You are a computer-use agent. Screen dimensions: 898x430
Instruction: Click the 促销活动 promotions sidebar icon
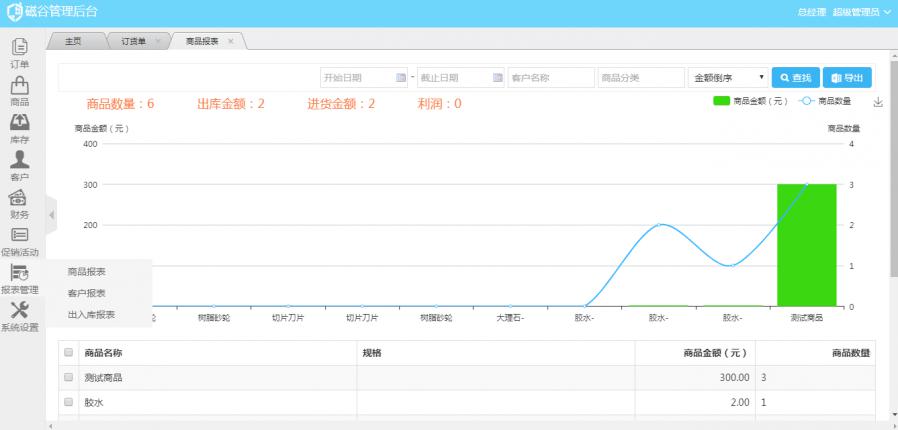point(20,236)
